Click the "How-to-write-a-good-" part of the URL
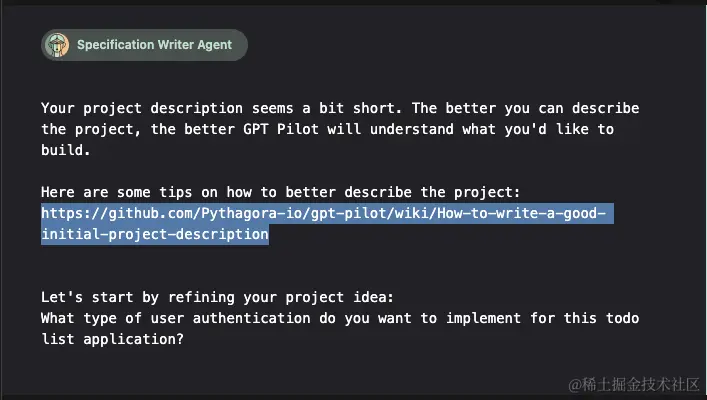Viewport: 707px width, 400px height. coord(521,213)
